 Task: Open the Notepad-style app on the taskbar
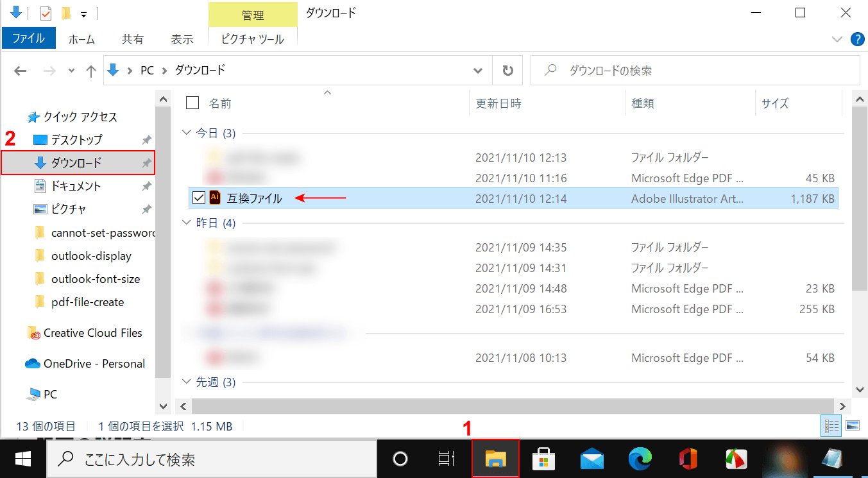833,459
